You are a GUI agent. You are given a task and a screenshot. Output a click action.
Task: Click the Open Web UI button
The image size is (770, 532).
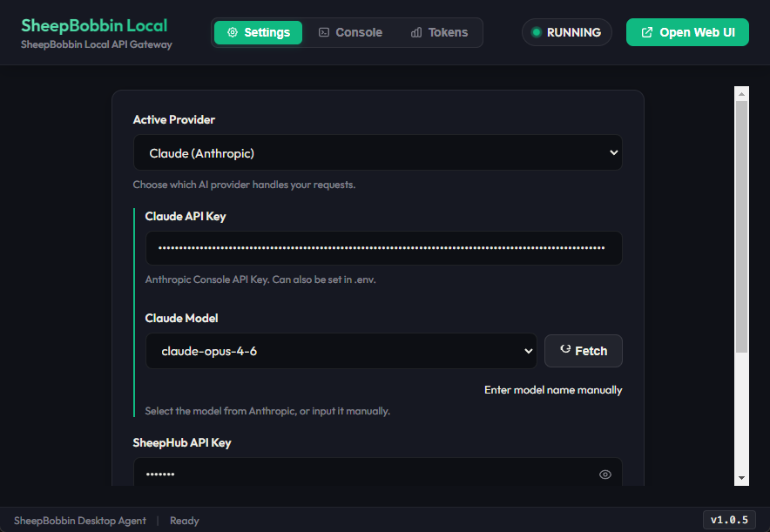pos(687,32)
